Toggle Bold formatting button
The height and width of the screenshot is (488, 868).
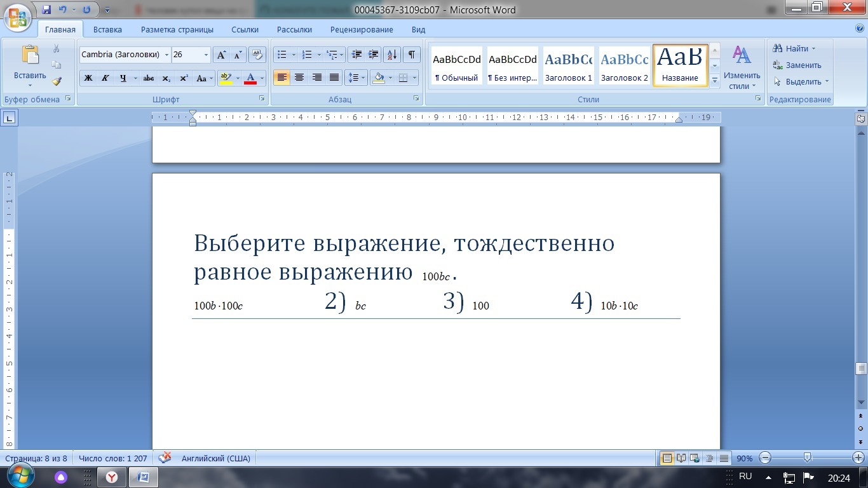(x=88, y=78)
